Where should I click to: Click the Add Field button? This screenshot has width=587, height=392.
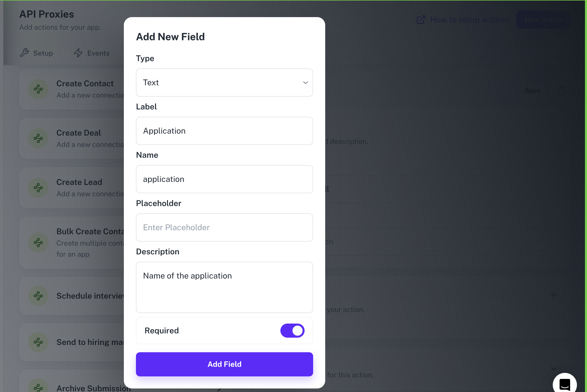coord(224,364)
